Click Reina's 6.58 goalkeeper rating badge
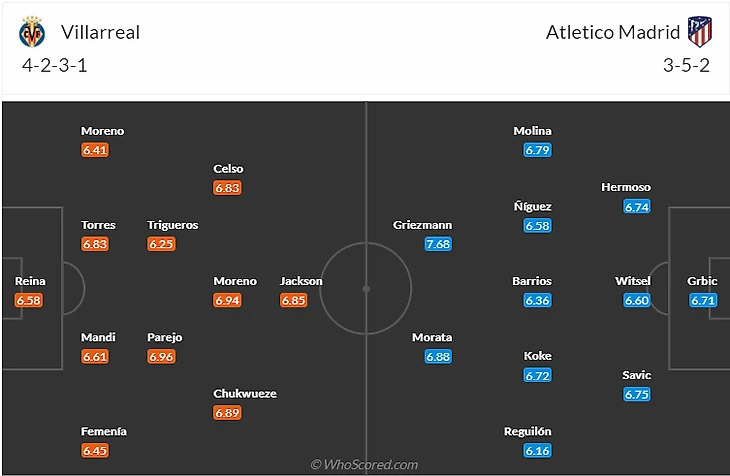This screenshot has width=730, height=476. [x=28, y=300]
